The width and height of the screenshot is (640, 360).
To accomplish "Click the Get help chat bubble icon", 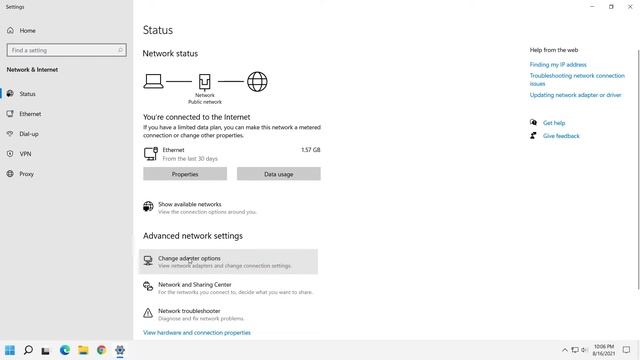I will pyautogui.click(x=533, y=122).
